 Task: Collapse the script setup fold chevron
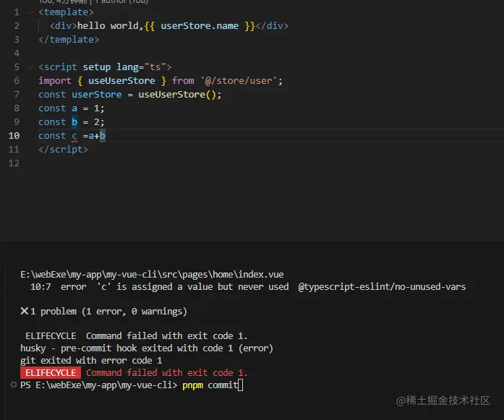pos(30,67)
